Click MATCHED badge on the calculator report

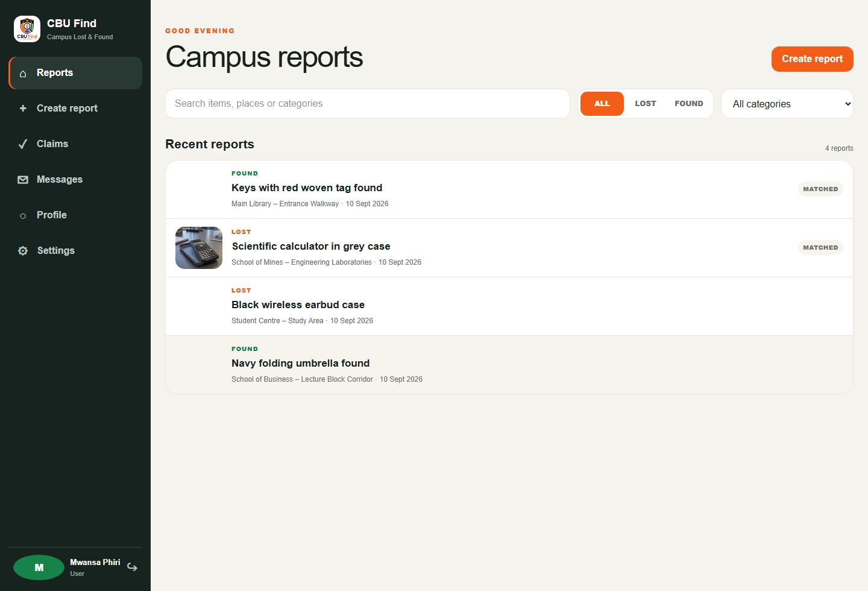pos(820,248)
